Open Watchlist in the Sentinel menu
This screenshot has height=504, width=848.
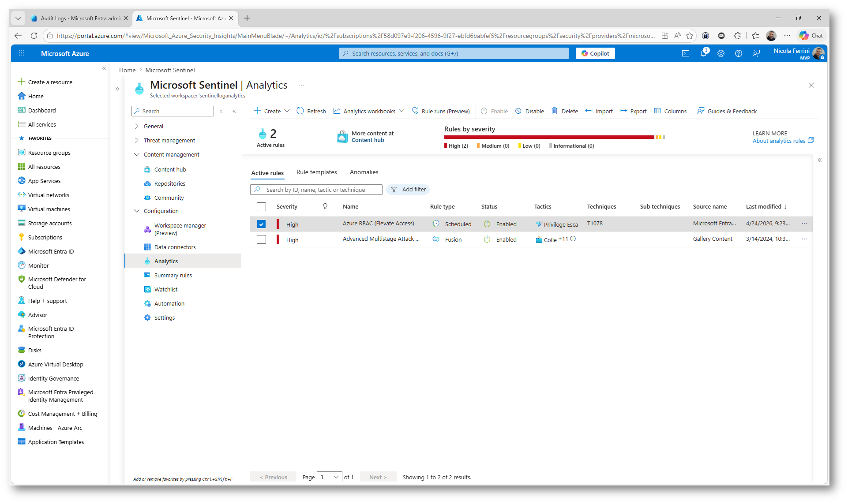[x=166, y=289]
